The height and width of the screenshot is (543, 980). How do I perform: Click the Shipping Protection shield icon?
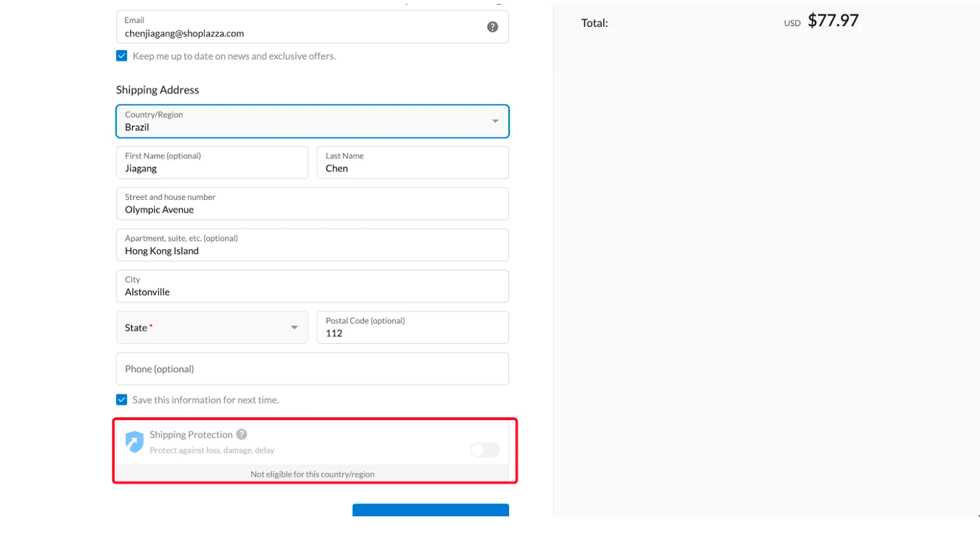134,442
